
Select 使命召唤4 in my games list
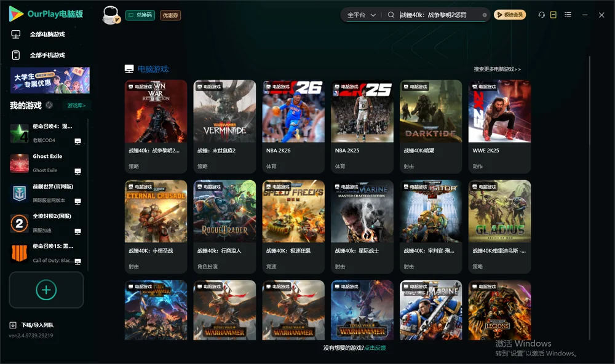46,133
